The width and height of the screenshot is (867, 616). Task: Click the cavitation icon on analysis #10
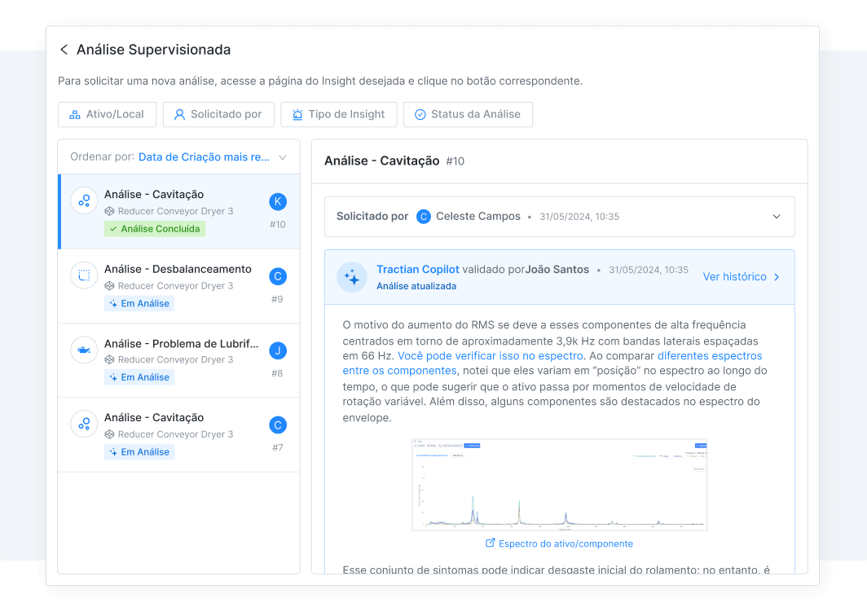tap(84, 200)
